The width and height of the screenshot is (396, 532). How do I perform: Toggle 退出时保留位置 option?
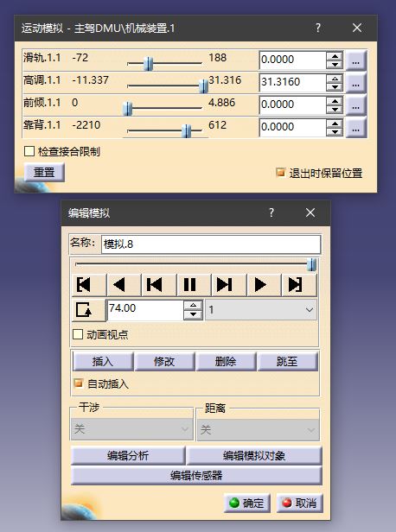point(280,173)
